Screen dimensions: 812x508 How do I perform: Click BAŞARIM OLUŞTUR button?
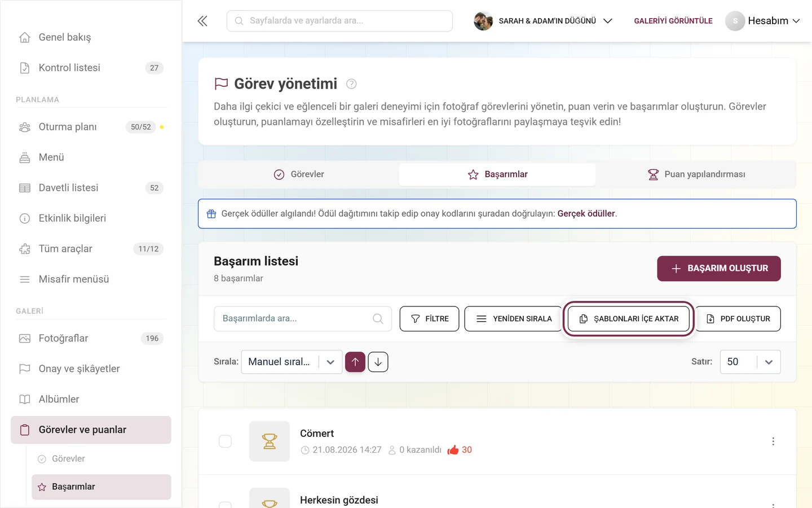(x=719, y=269)
